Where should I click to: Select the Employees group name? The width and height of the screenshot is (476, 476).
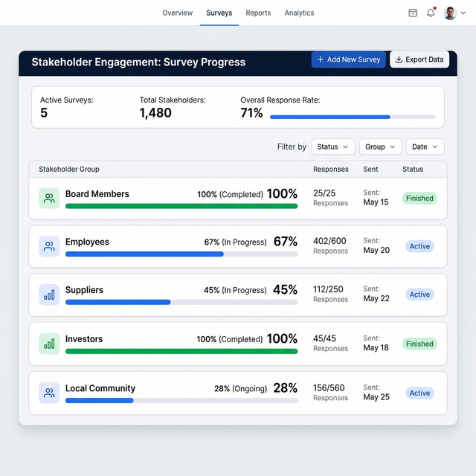point(87,242)
